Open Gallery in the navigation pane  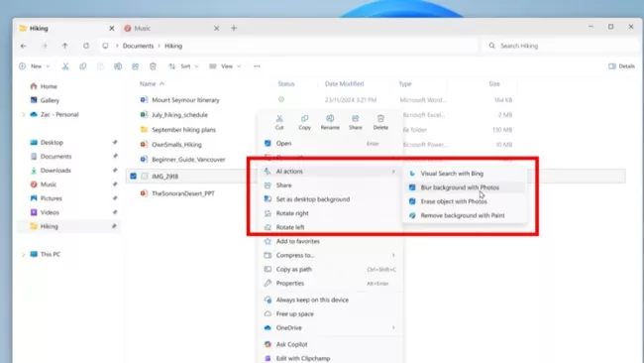[45, 100]
